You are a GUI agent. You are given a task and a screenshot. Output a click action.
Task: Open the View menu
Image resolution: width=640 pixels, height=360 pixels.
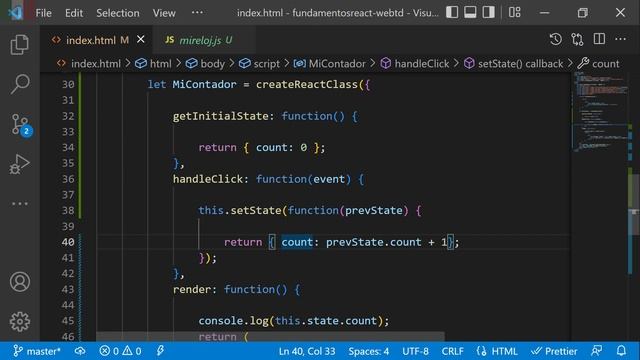tap(164, 13)
